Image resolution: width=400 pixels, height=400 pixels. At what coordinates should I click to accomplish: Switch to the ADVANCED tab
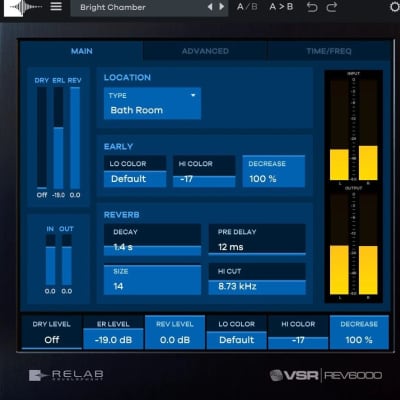click(205, 51)
